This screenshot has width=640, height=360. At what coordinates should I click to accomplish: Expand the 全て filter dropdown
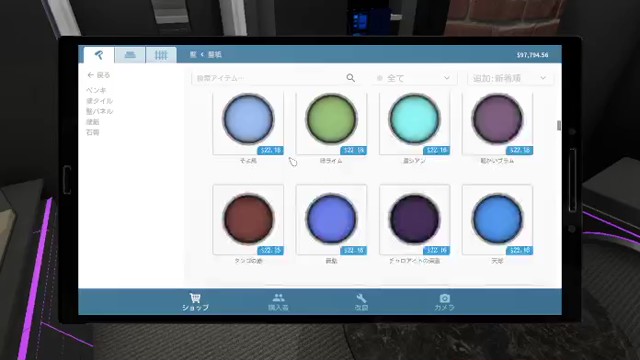click(x=414, y=78)
